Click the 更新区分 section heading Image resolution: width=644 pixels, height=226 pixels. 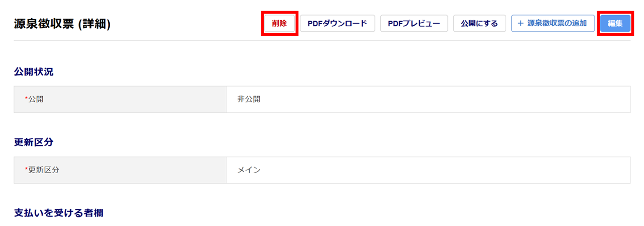click(34, 142)
